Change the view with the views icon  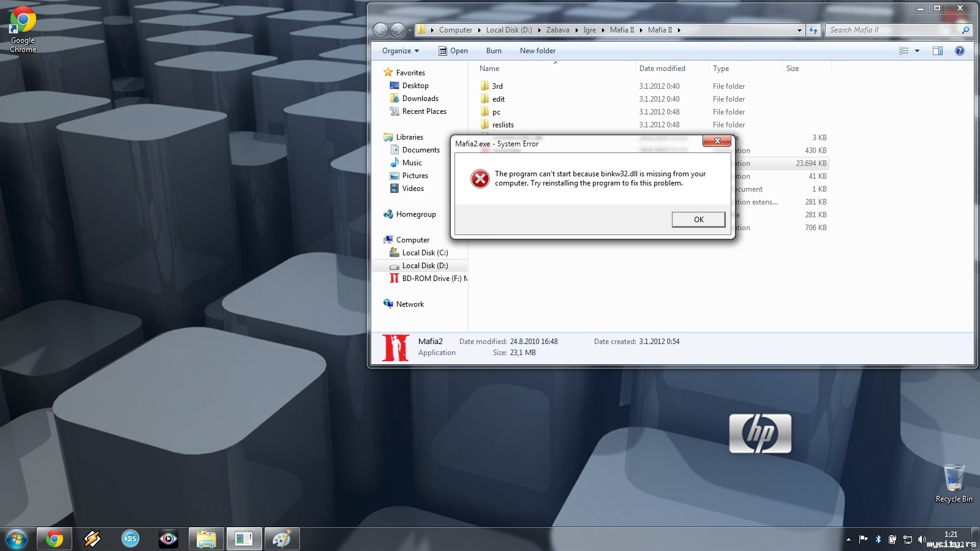click(x=903, y=51)
